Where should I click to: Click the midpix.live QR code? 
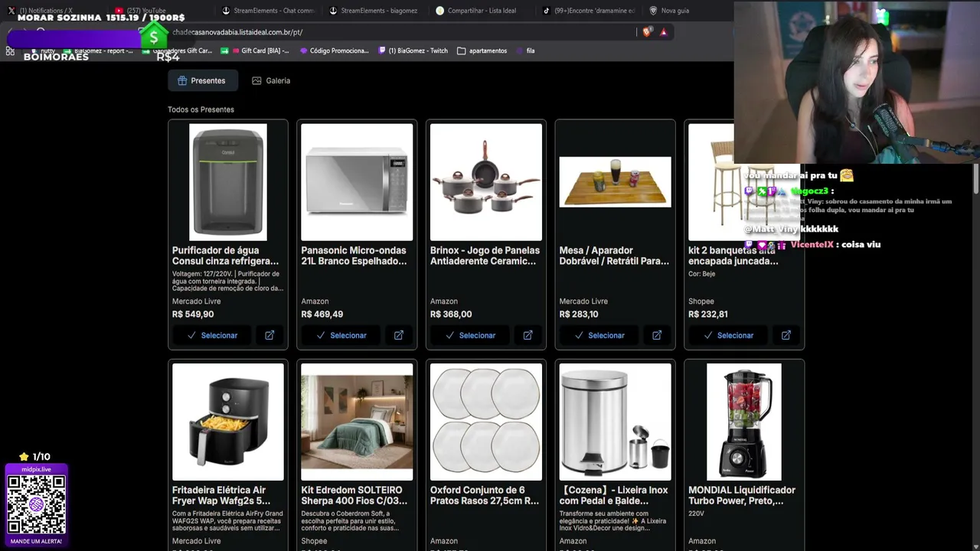point(36,504)
